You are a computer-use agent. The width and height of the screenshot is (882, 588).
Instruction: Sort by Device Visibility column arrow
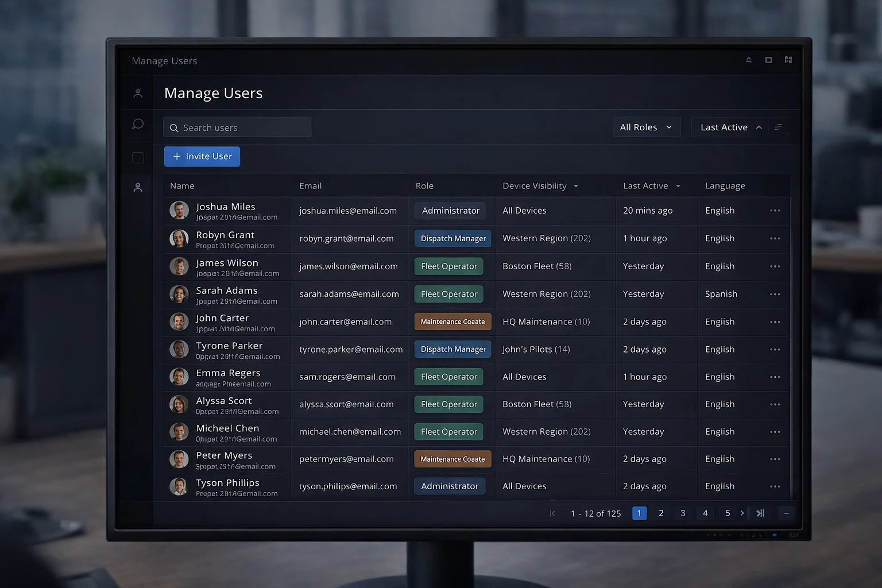[576, 186]
